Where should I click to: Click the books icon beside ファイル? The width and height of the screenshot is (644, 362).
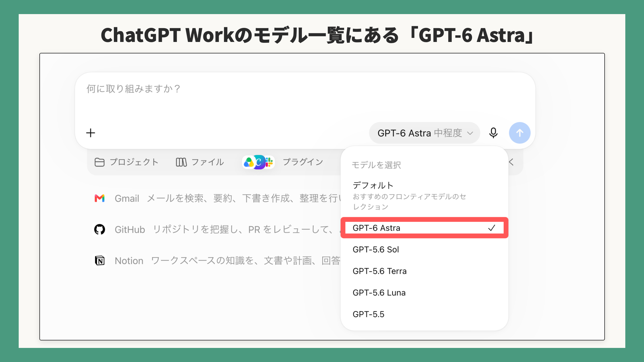click(x=181, y=162)
